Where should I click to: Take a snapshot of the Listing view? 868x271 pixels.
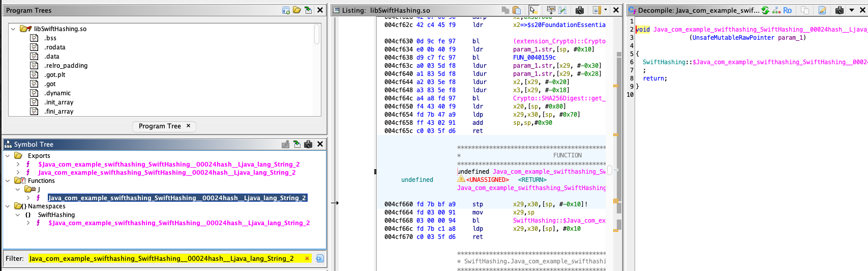point(579,10)
